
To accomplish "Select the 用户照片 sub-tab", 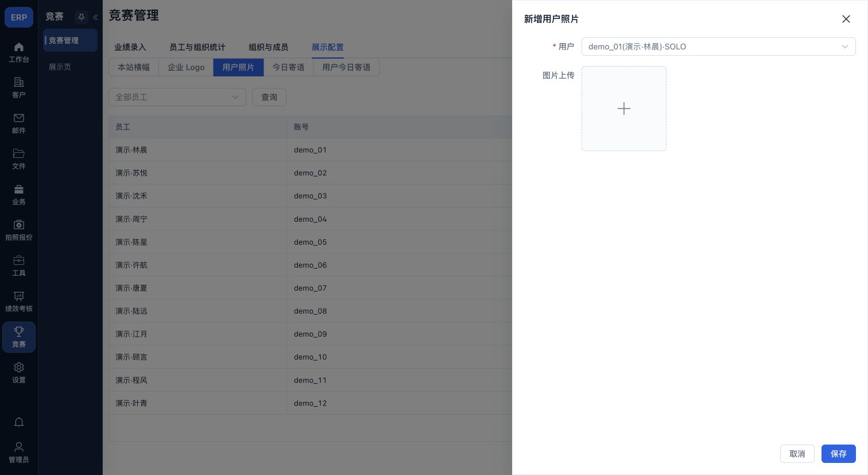I will (x=238, y=67).
